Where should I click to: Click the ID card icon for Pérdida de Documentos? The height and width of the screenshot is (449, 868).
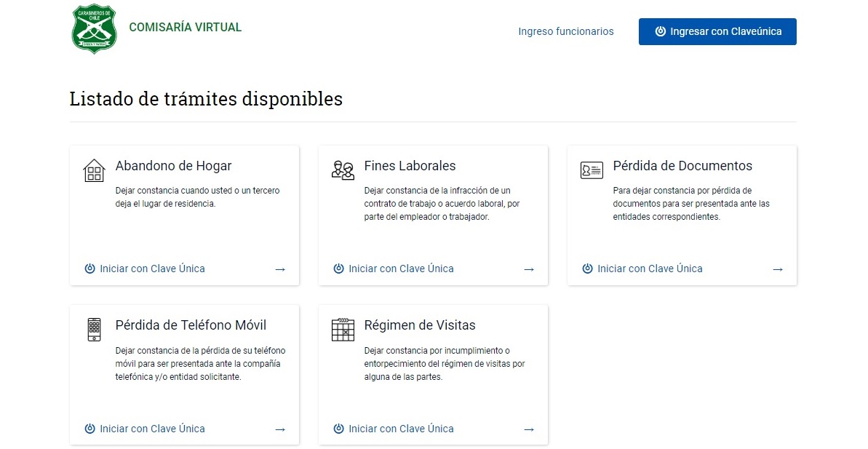(592, 170)
